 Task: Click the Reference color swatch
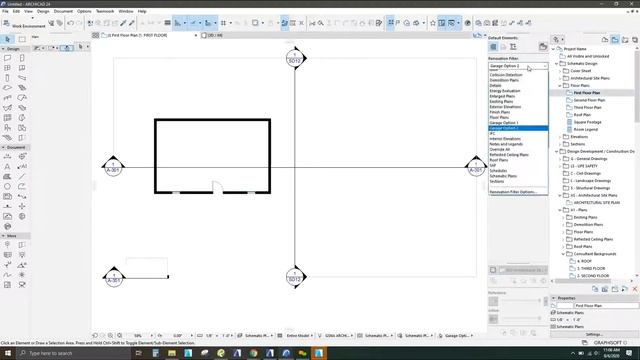[493, 301]
